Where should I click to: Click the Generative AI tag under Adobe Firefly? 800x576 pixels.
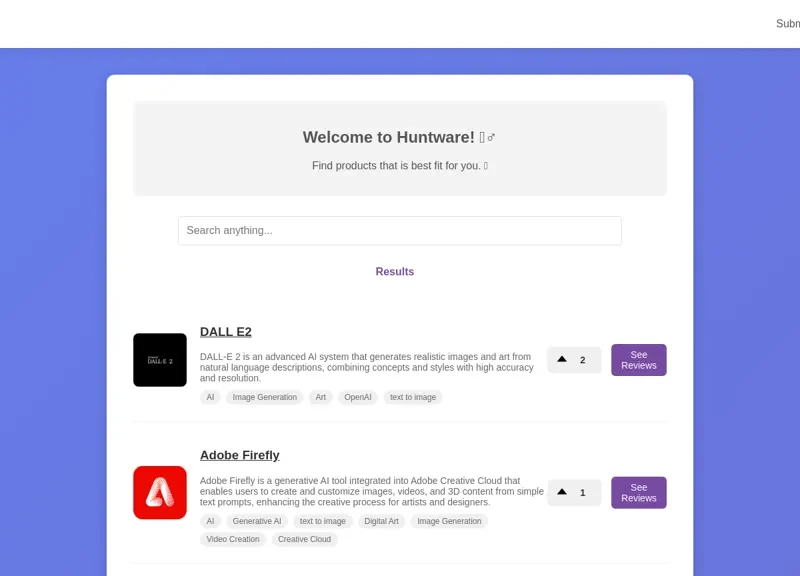click(x=257, y=521)
